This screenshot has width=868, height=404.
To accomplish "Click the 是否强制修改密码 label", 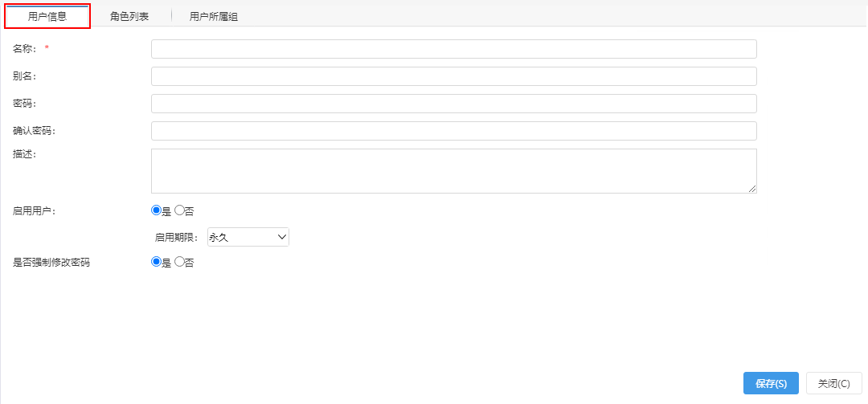I will pos(51,263).
